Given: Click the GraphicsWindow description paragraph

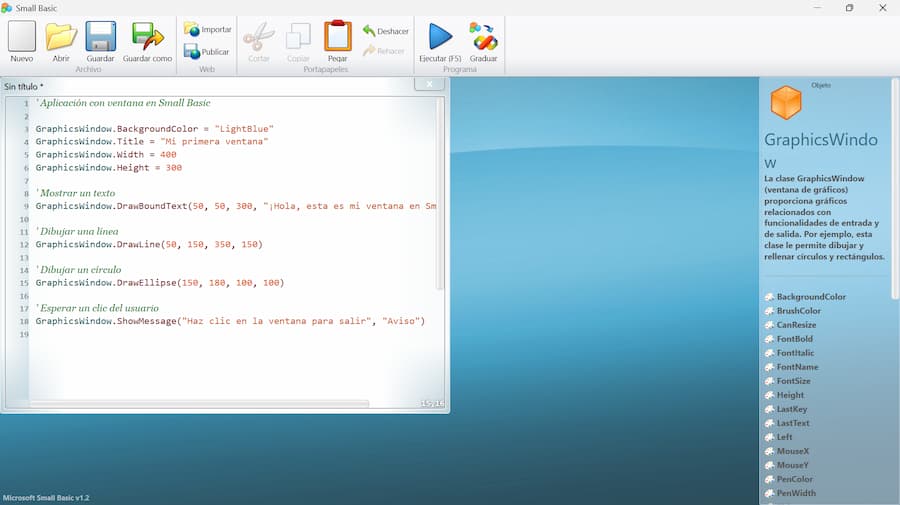Looking at the screenshot, I should [824, 217].
